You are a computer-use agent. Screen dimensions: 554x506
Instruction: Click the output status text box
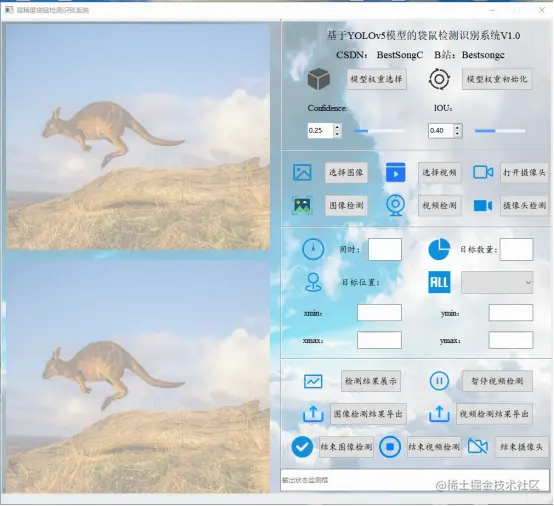tap(415, 480)
